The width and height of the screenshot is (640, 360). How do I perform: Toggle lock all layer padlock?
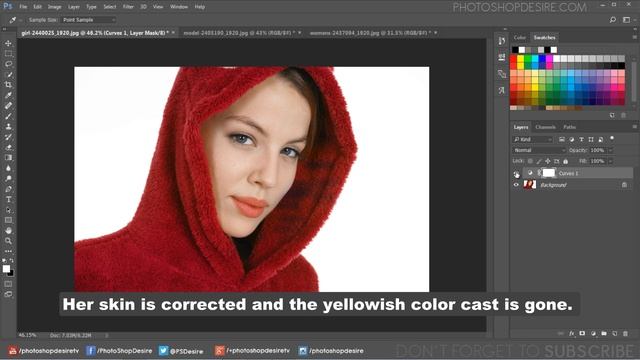565,161
